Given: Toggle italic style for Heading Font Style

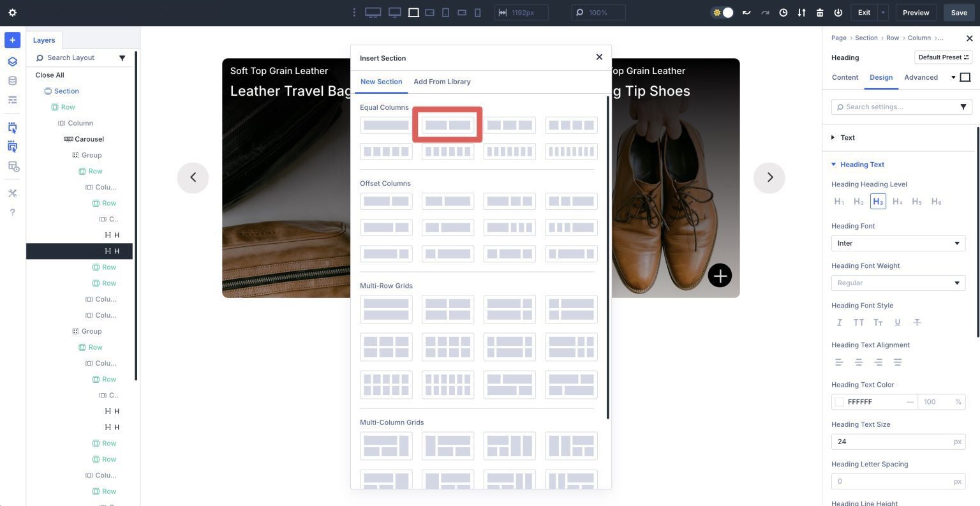Looking at the screenshot, I should click(x=839, y=322).
